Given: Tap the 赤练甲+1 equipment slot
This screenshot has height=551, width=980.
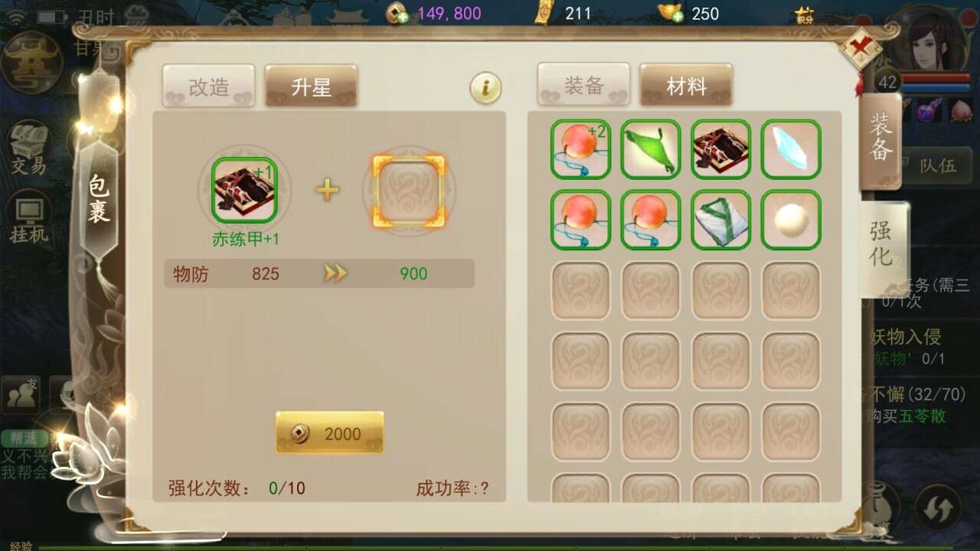Looking at the screenshot, I should tap(244, 190).
